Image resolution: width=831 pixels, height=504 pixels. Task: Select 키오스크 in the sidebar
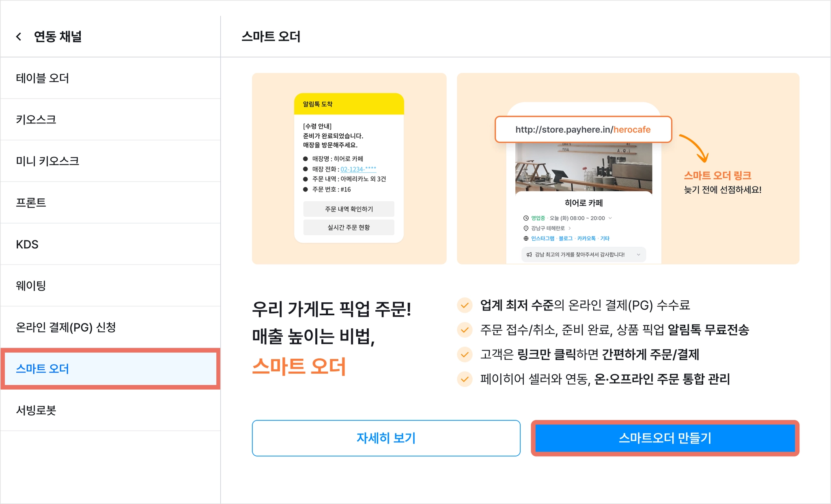point(110,119)
